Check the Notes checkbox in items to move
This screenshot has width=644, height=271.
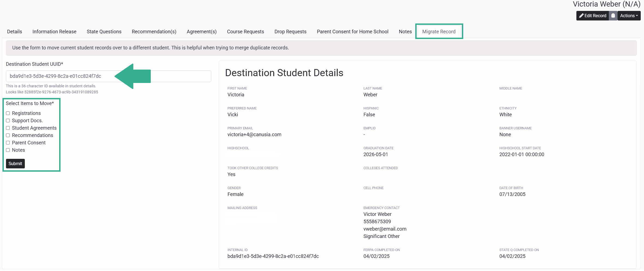(8, 150)
